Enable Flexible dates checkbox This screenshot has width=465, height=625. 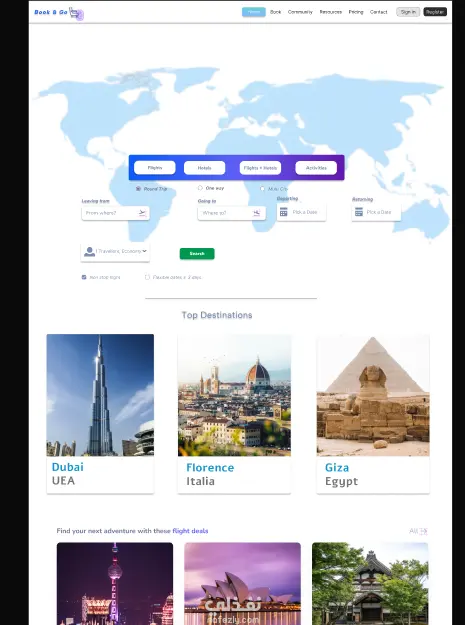point(147,277)
